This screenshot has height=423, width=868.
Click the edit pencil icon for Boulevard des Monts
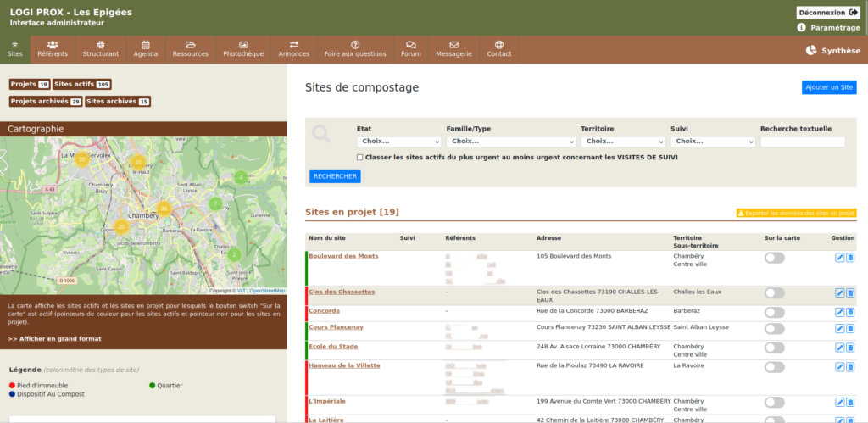click(840, 258)
